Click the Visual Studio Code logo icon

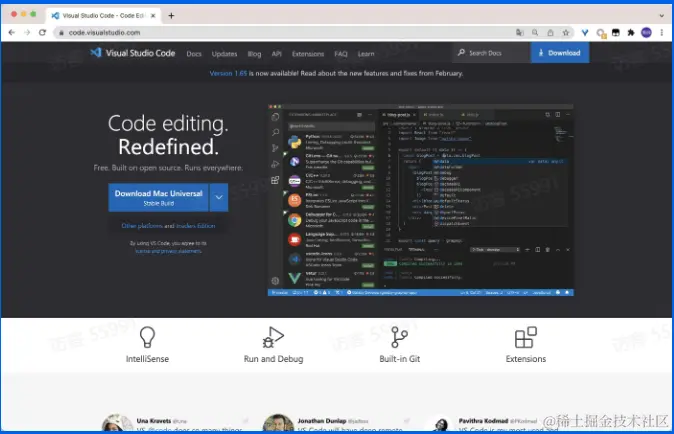pos(95,52)
